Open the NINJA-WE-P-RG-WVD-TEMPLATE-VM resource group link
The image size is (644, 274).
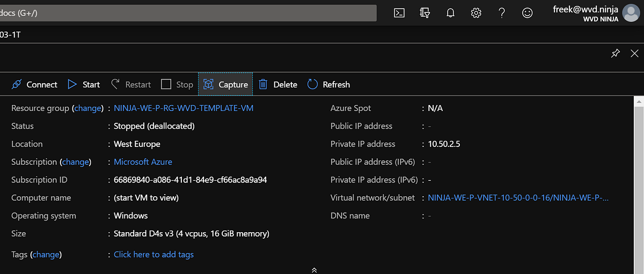tap(184, 108)
